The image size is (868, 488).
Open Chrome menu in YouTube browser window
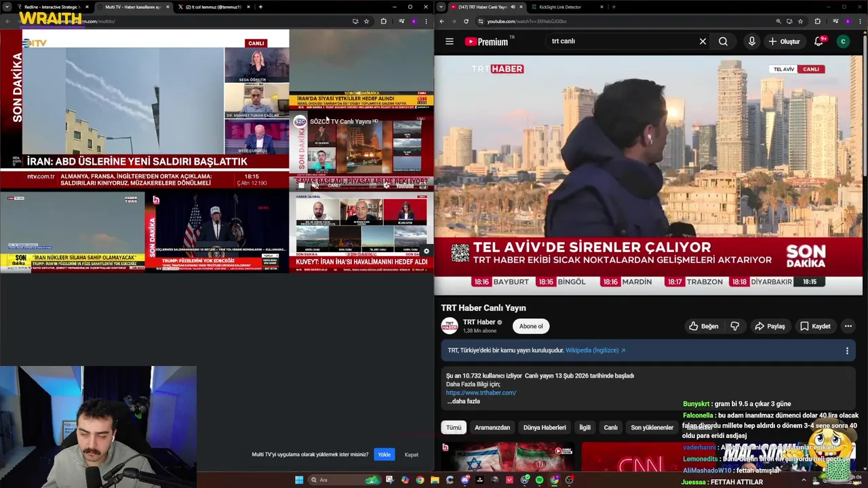(860, 21)
